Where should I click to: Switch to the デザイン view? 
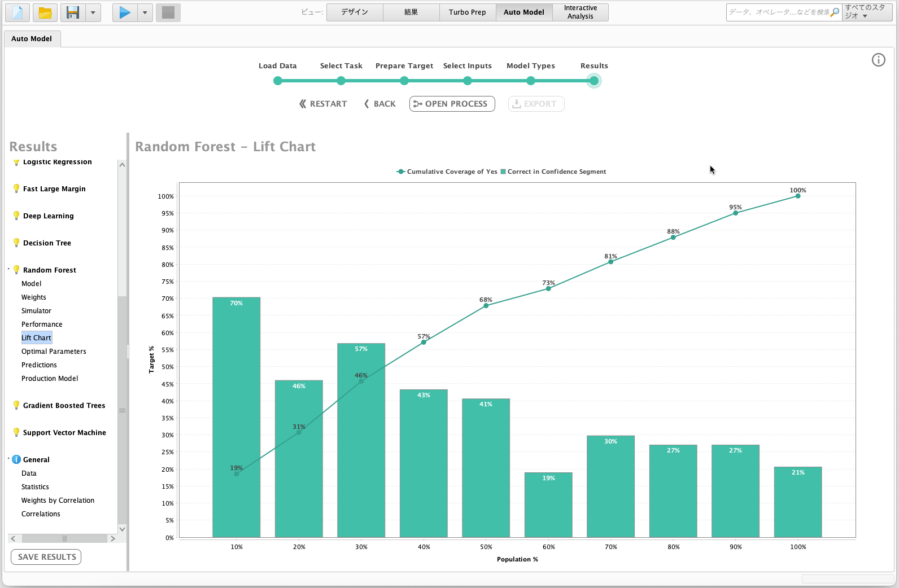355,12
